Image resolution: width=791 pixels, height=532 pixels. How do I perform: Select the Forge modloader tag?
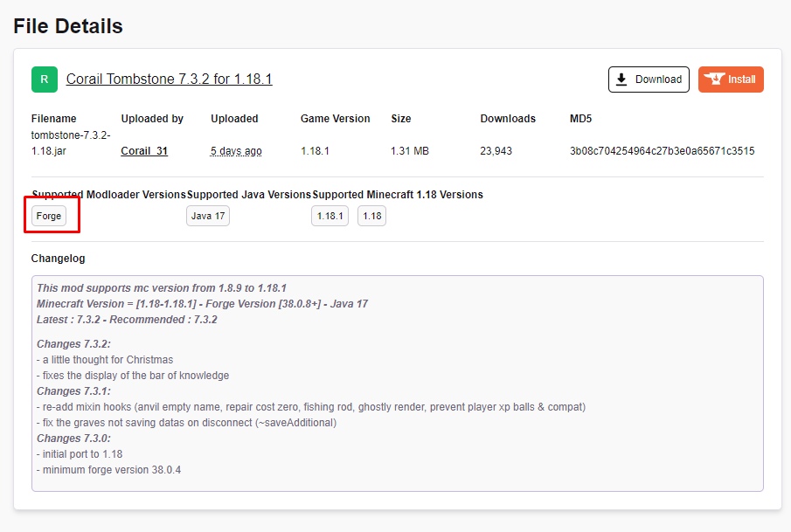(48, 216)
